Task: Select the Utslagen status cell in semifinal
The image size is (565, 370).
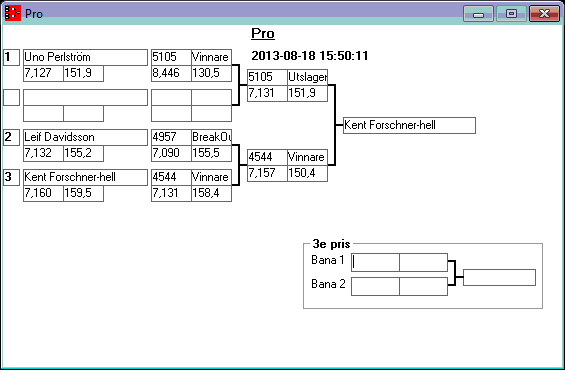Action: (307, 77)
